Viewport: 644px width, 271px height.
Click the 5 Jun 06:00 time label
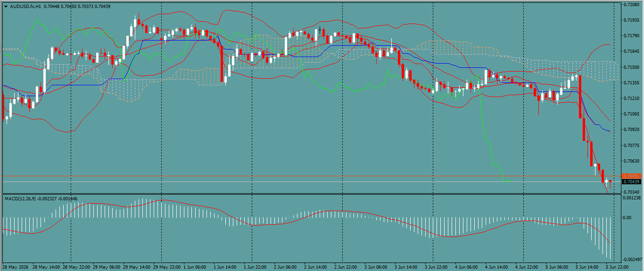point(557,267)
